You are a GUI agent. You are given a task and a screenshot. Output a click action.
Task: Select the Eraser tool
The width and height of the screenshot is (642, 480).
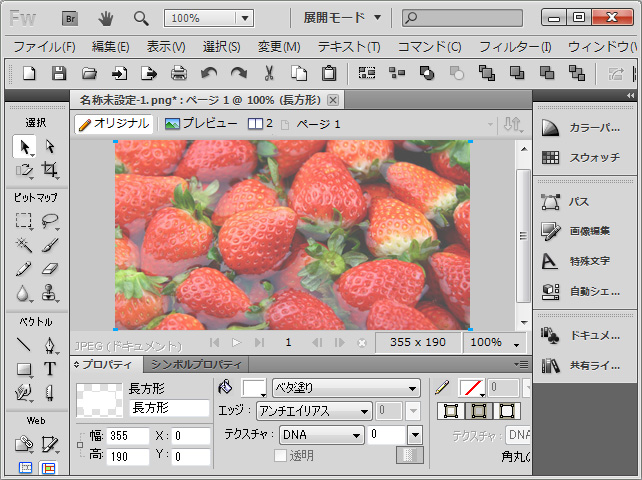coord(50,269)
